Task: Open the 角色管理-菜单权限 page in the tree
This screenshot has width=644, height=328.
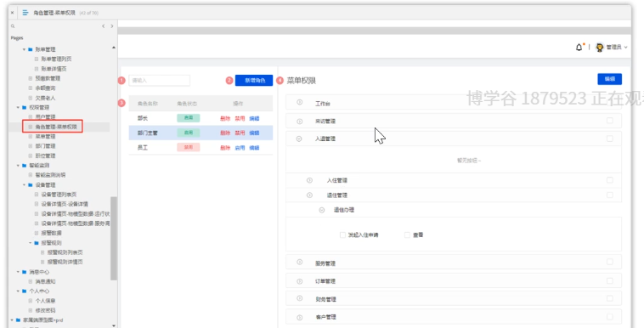Action: [56, 127]
